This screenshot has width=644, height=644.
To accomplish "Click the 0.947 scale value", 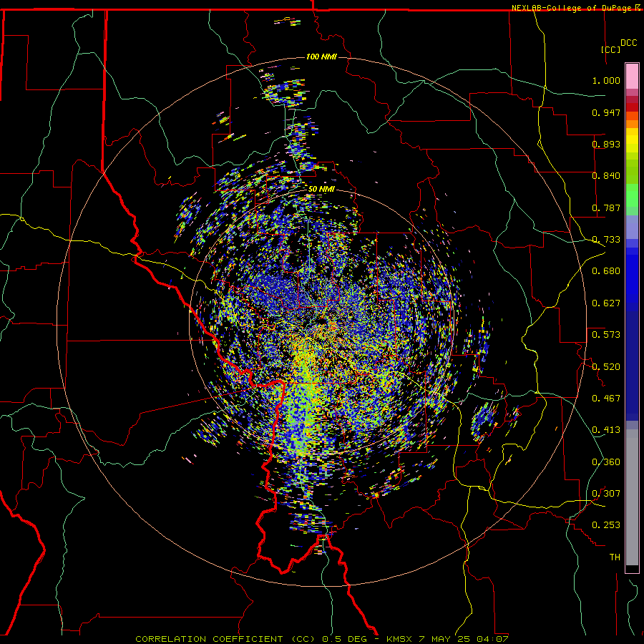I will pos(606,112).
